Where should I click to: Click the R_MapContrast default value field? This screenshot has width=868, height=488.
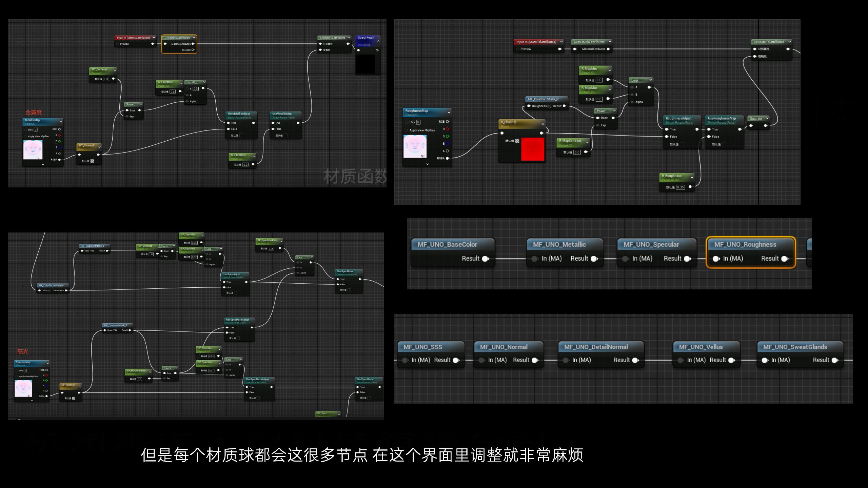(x=577, y=152)
